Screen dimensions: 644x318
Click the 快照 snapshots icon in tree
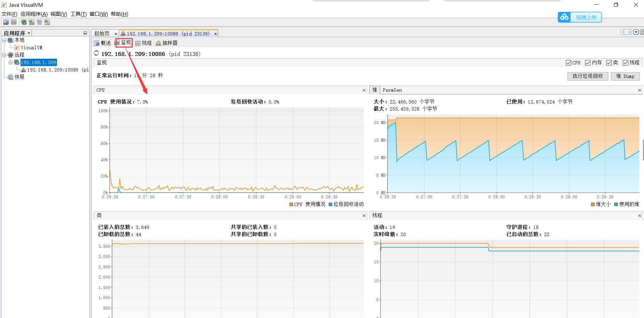click(x=10, y=77)
